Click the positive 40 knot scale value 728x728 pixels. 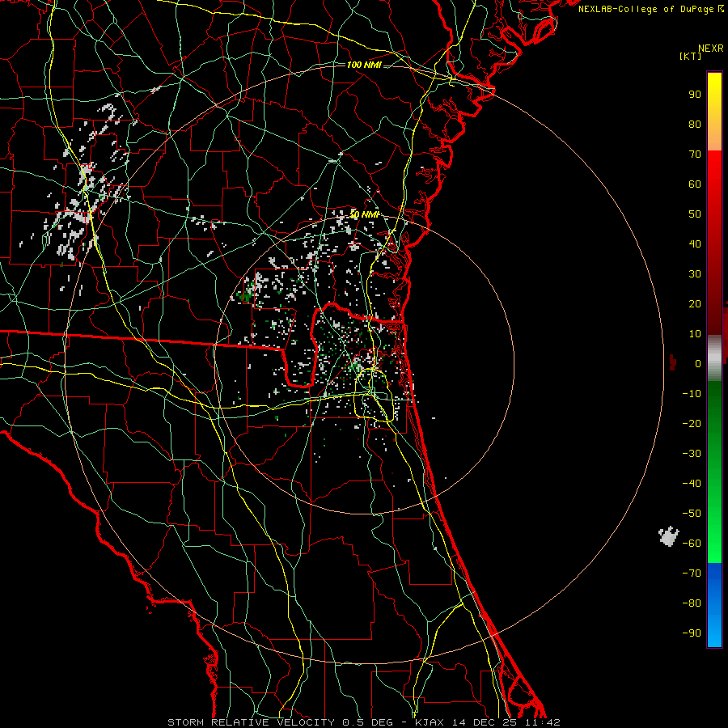pos(695,244)
